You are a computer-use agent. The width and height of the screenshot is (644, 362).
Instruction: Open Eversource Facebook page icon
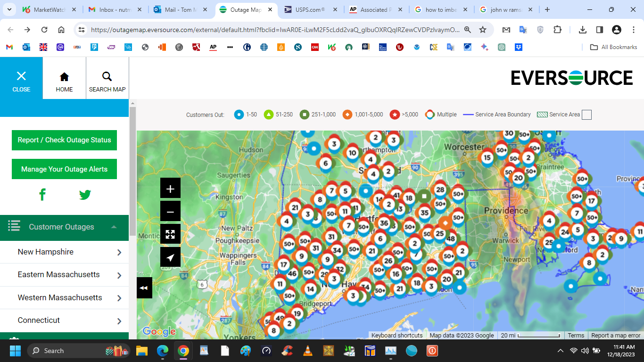[42, 195]
